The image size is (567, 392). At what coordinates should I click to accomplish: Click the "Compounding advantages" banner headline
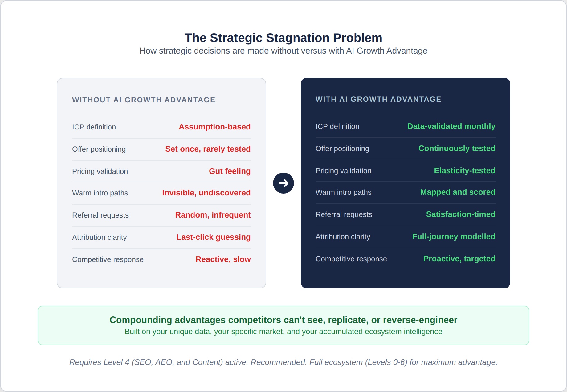[x=283, y=320]
